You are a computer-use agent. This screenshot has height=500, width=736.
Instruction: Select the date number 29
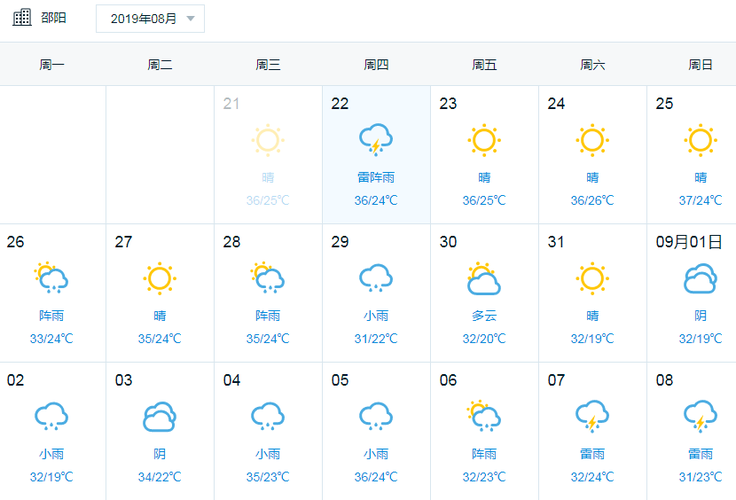click(340, 242)
